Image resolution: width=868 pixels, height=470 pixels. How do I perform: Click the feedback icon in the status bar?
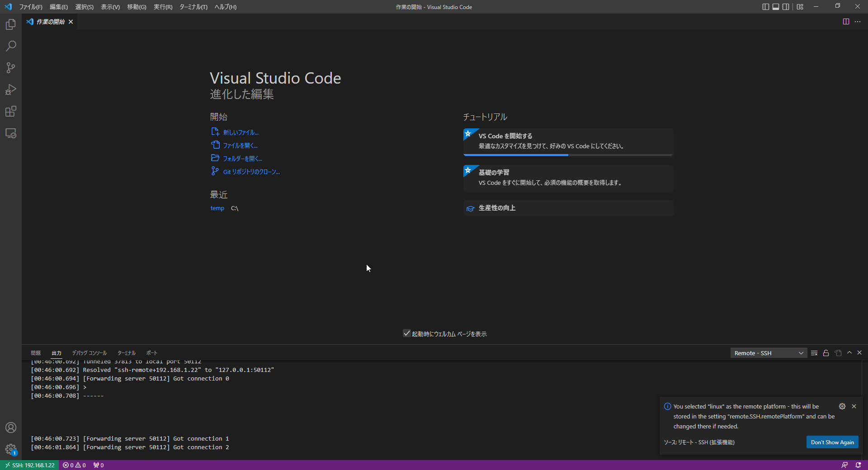click(844, 465)
